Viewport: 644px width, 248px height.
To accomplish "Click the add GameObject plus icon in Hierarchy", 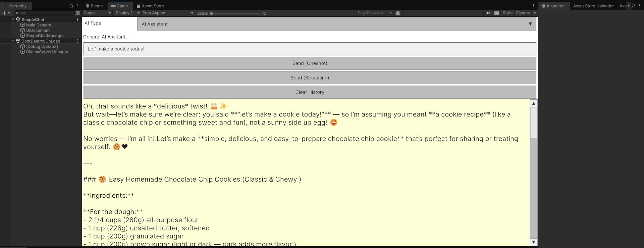I will click(x=4, y=13).
